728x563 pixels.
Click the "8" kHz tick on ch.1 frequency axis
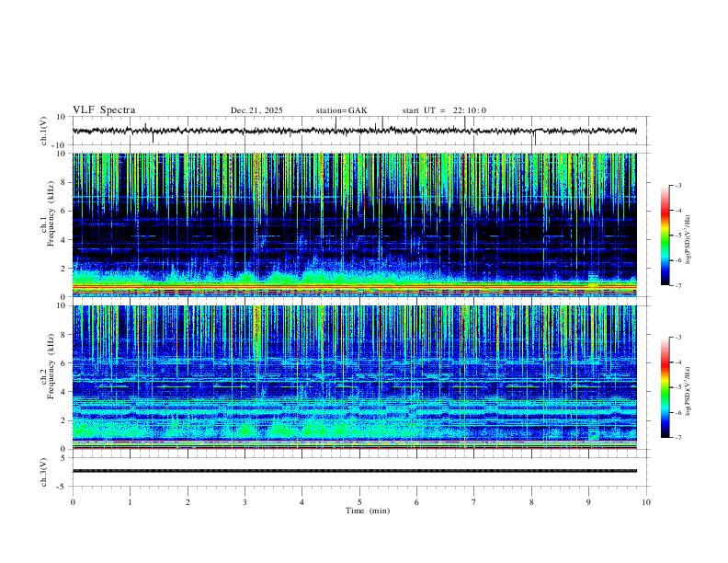tap(64, 182)
